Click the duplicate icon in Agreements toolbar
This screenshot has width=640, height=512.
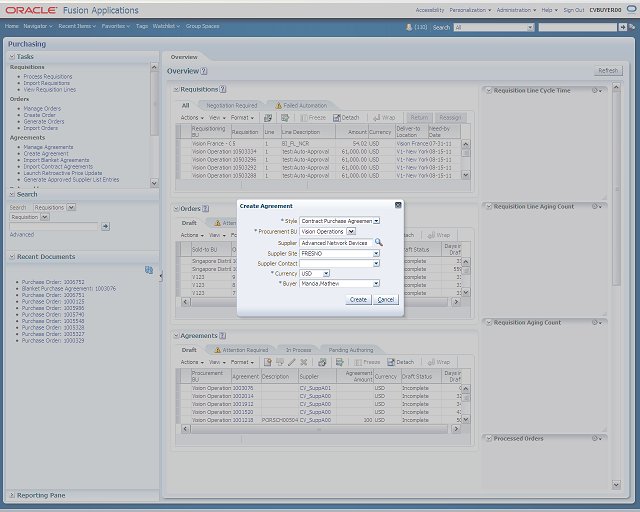point(280,362)
